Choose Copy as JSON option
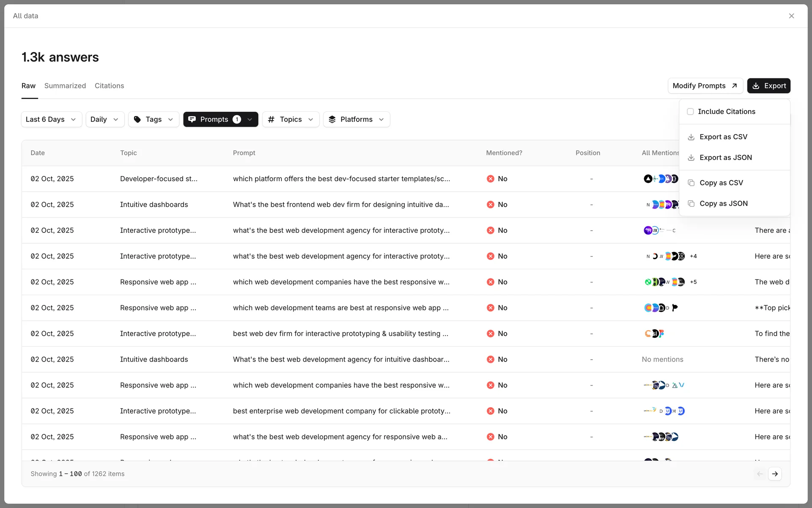The image size is (812, 508). tap(723, 204)
